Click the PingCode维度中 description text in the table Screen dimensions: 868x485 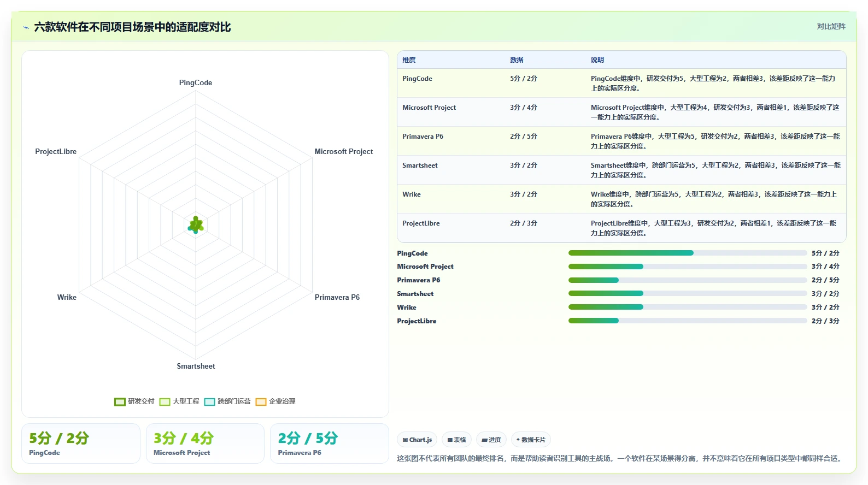pos(713,84)
